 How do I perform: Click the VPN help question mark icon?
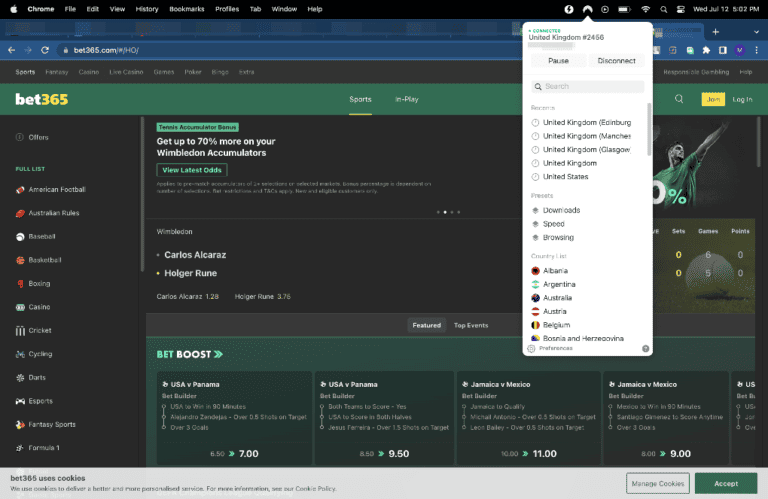click(645, 348)
